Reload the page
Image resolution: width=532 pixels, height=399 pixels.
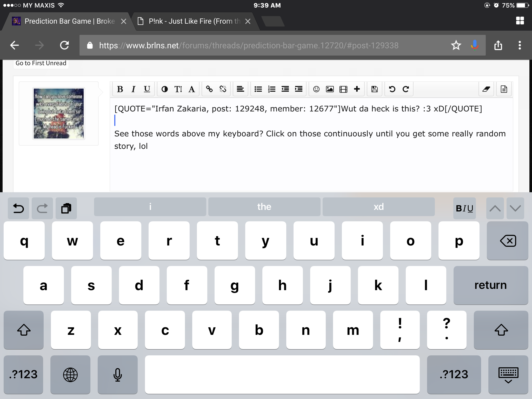tap(64, 45)
